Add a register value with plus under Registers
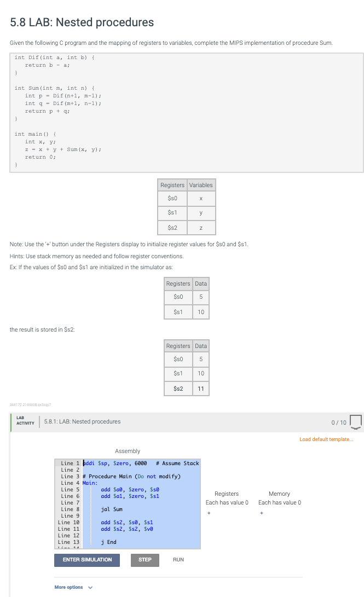Viewport: 364px width, 597px height. [209, 513]
